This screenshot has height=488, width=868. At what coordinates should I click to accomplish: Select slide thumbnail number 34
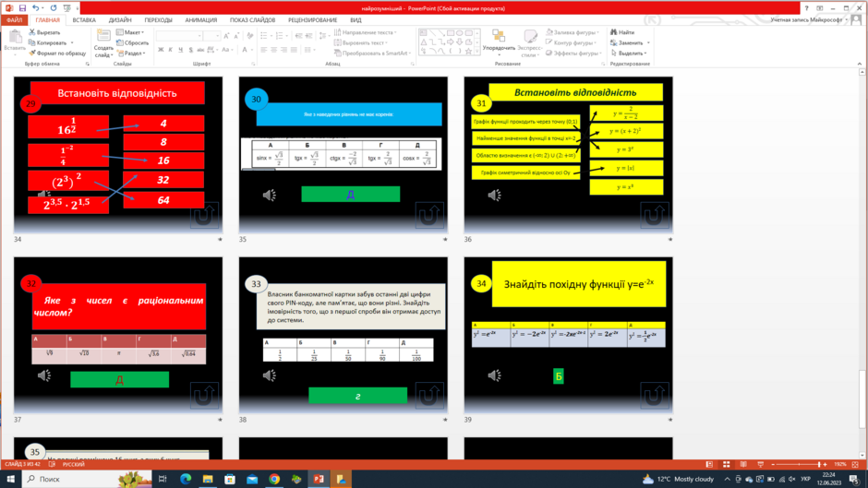(x=118, y=155)
